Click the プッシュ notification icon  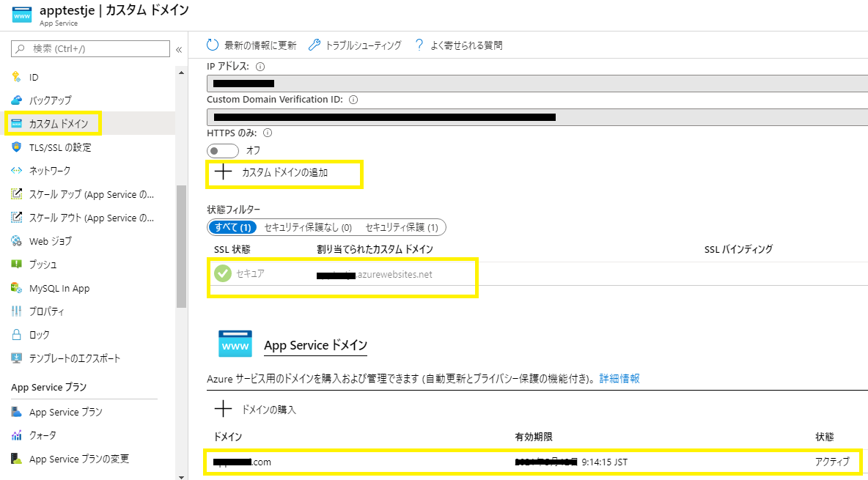coord(17,264)
